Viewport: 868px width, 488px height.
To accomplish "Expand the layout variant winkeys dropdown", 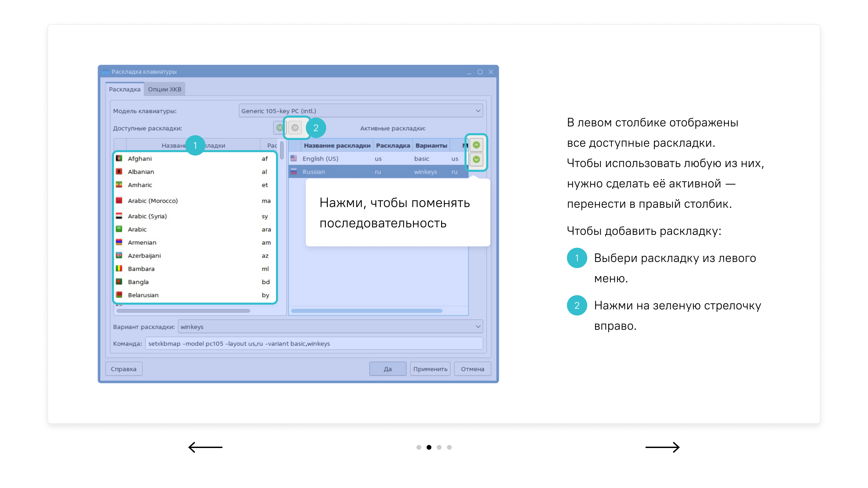I will (x=330, y=327).
